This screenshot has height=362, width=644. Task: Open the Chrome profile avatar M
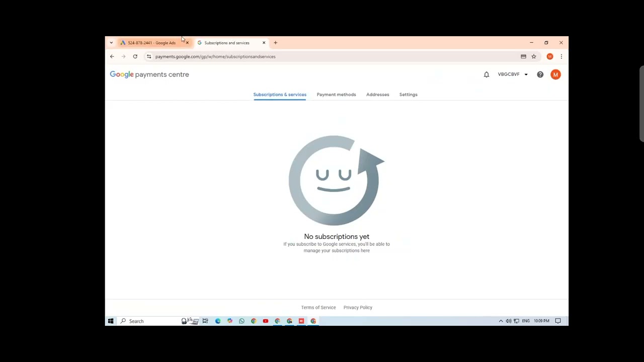(x=549, y=56)
